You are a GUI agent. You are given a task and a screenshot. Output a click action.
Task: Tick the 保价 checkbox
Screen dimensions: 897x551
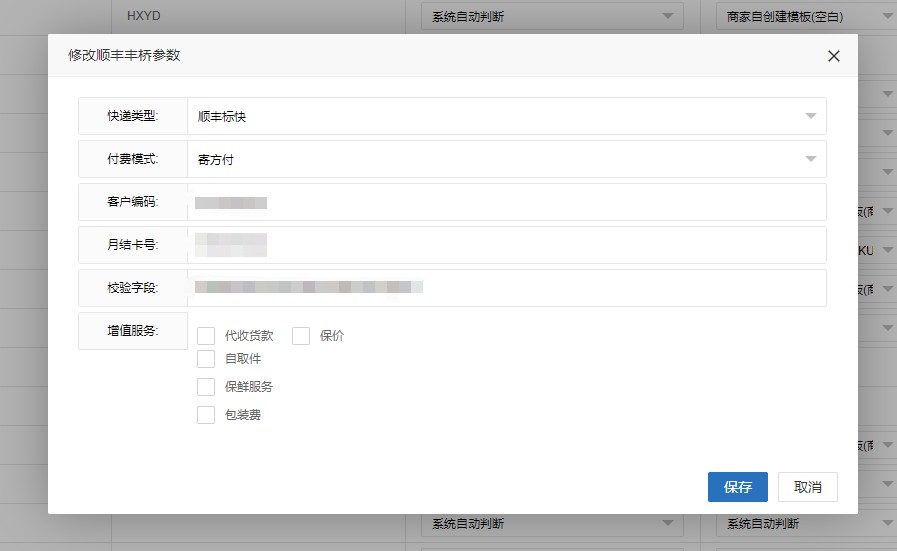(301, 336)
